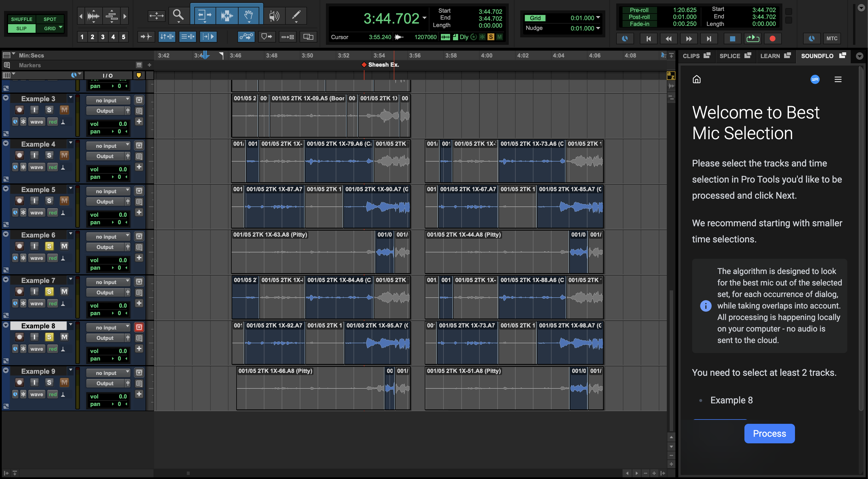Select the Example 8 track name
This screenshot has width=868, height=479.
[x=39, y=326]
